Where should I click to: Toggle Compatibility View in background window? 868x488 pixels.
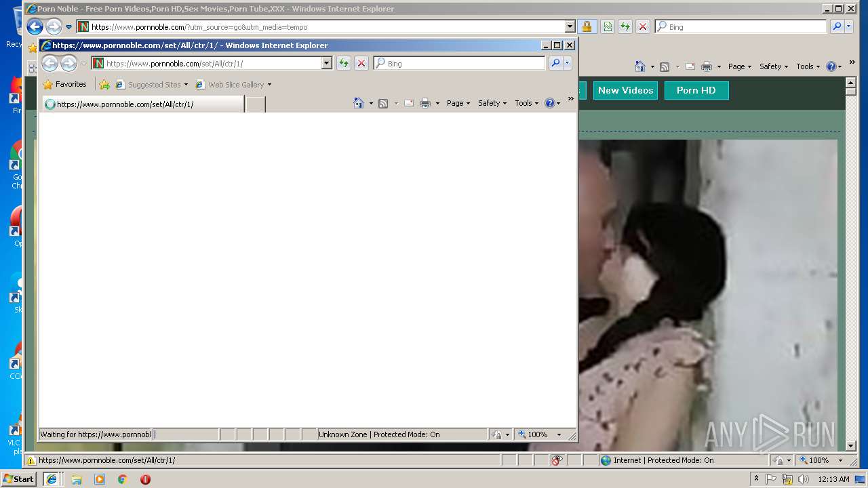coord(608,27)
